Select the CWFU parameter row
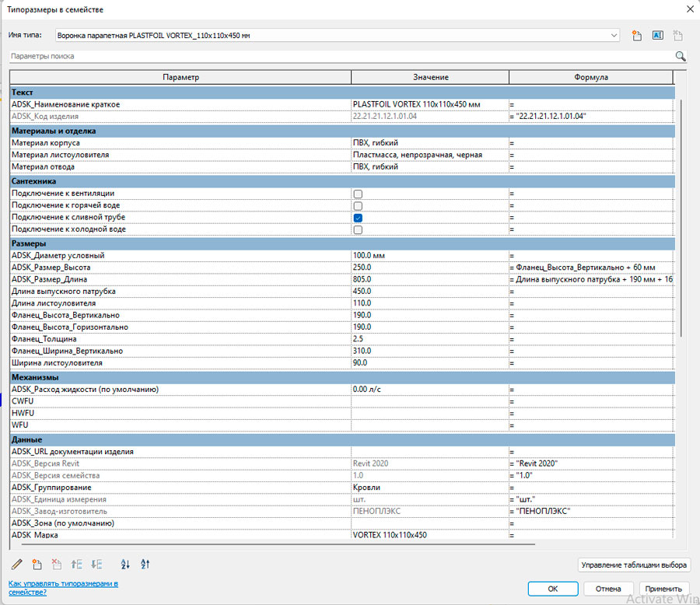 [x=342, y=401]
